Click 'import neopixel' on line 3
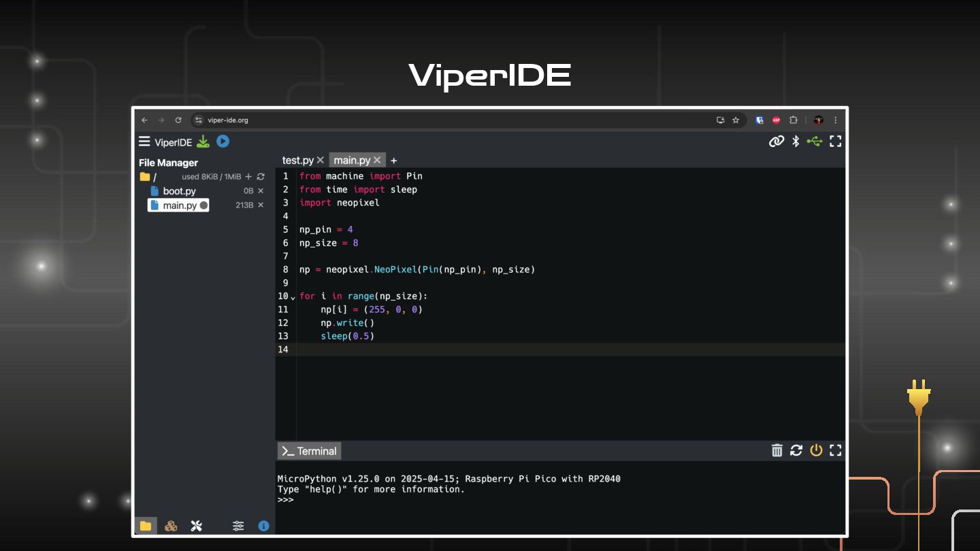The image size is (980, 551). [340, 203]
